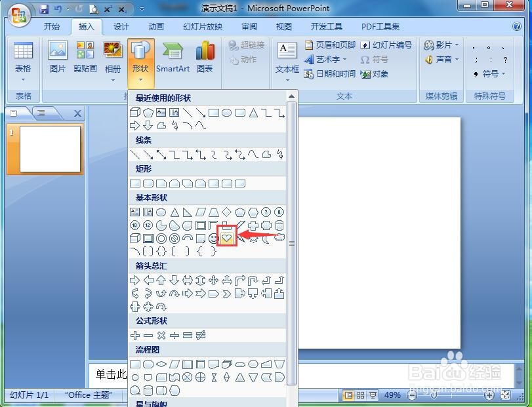Insert a 文本框 text box
Viewport: 532px width, 407px height.
tap(287, 62)
